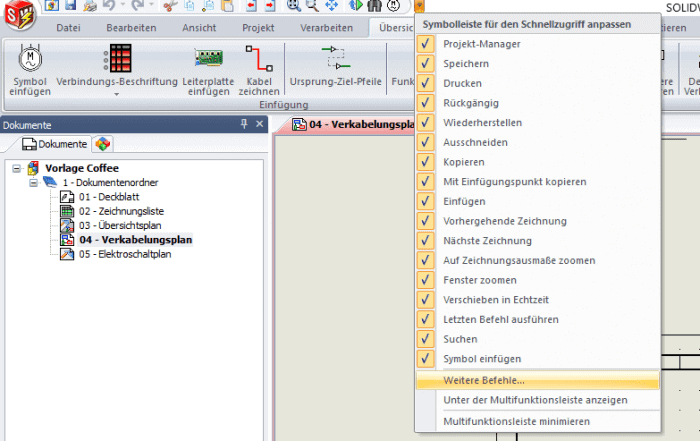
Task: Click Repeat last command green arrow icon
Action: [355, 5]
